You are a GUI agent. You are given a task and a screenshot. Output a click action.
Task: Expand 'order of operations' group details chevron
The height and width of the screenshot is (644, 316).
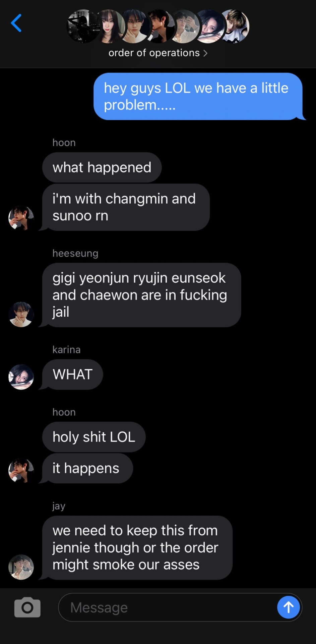[205, 53]
